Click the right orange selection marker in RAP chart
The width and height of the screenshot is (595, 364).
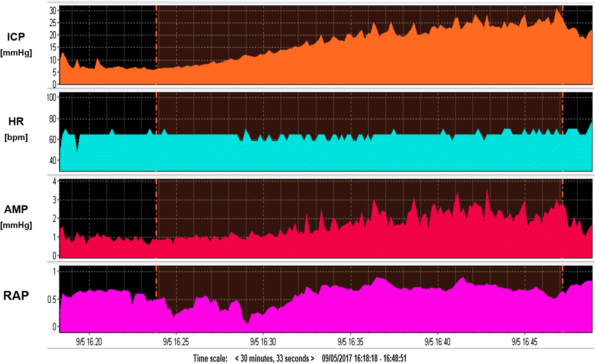[563, 299]
